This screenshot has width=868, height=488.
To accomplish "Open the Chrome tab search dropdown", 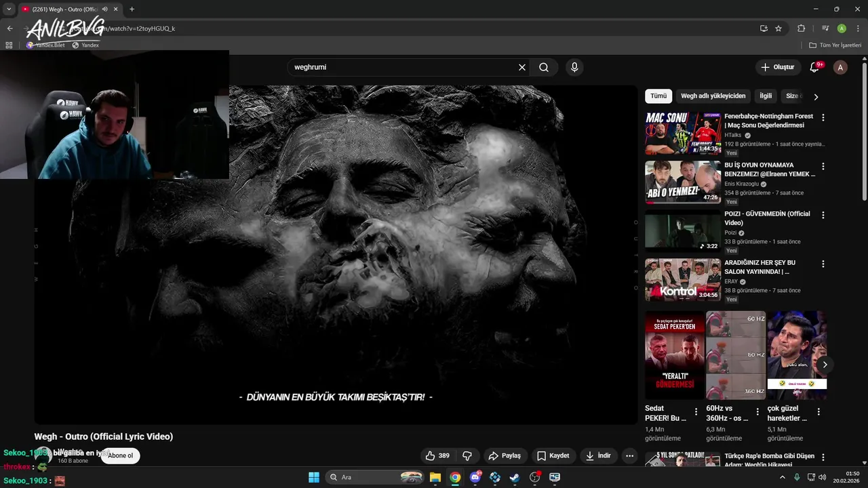I will [9, 9].
